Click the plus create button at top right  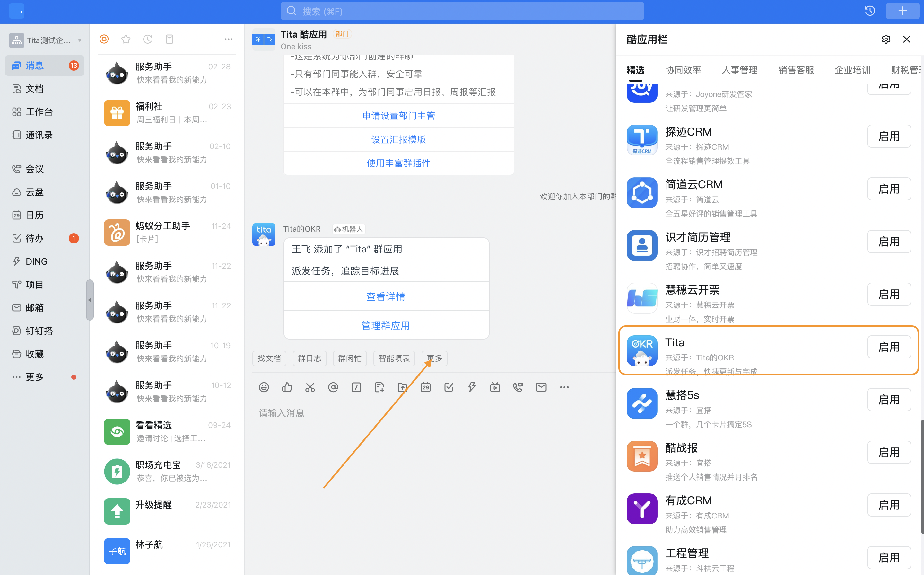(x=902, y=11)
